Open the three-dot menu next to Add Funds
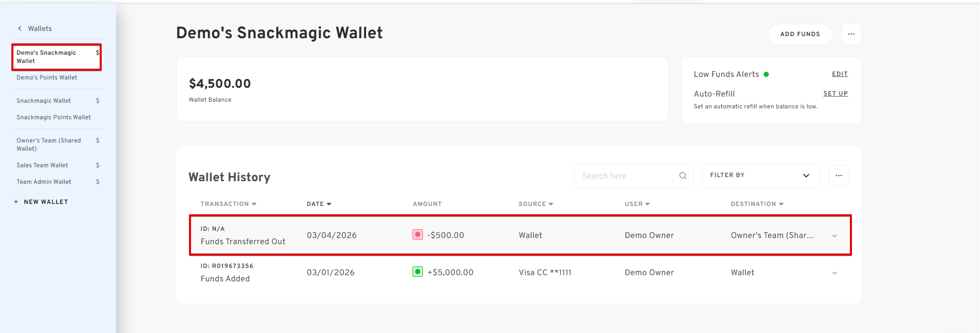 tap(851, 34)
